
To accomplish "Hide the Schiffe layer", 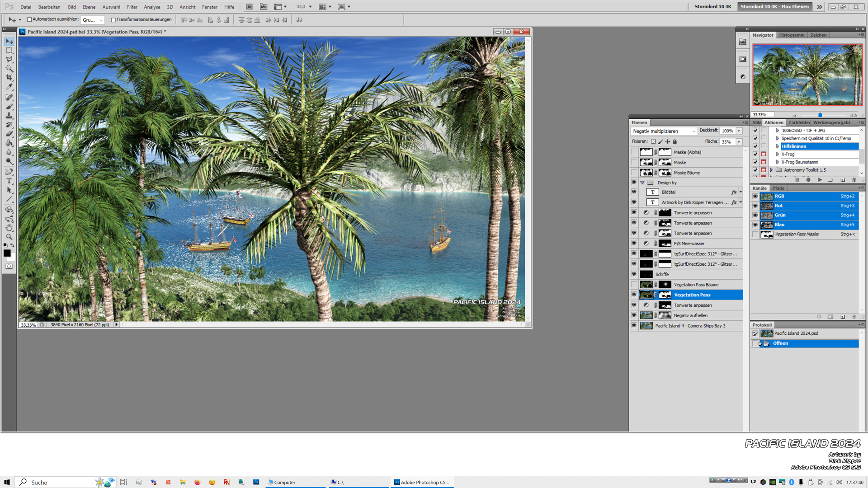I will [634, 274].
